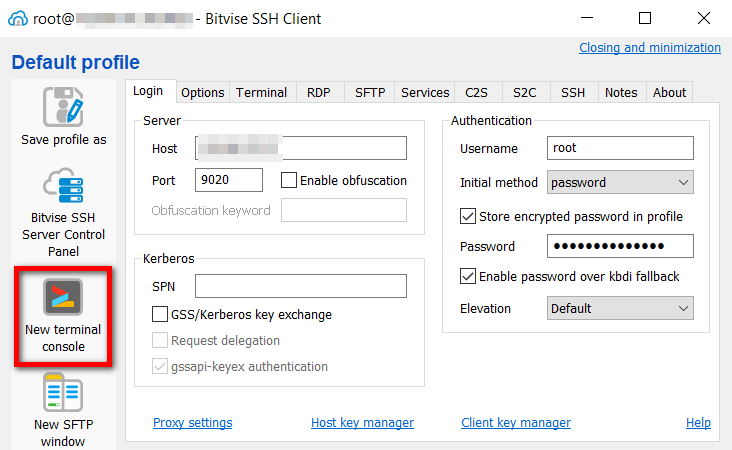Open the Terminal tab
Image resolution: width=732 pixels, height=450 pixels.
[261, 92]
